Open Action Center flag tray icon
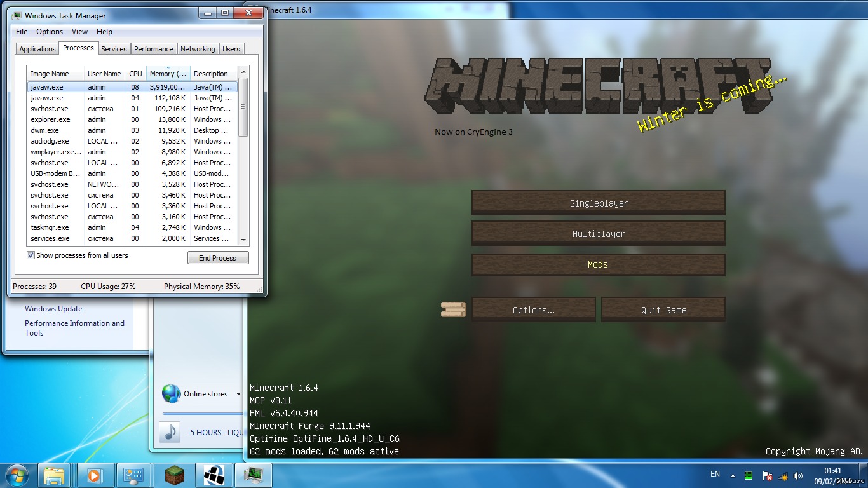The height and width of the screenshot is (488, 868). [767, 475]
